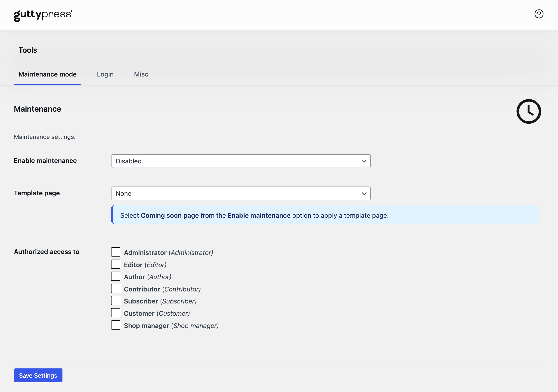Open the Enable maintenance dropdown
The height and width of the screenshot is (392, 558).
pyautogui.click(x=241, y=161)
